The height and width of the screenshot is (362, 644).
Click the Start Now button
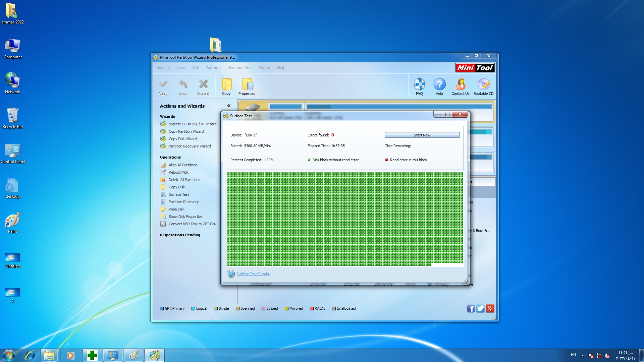click(x=422, y=135)
